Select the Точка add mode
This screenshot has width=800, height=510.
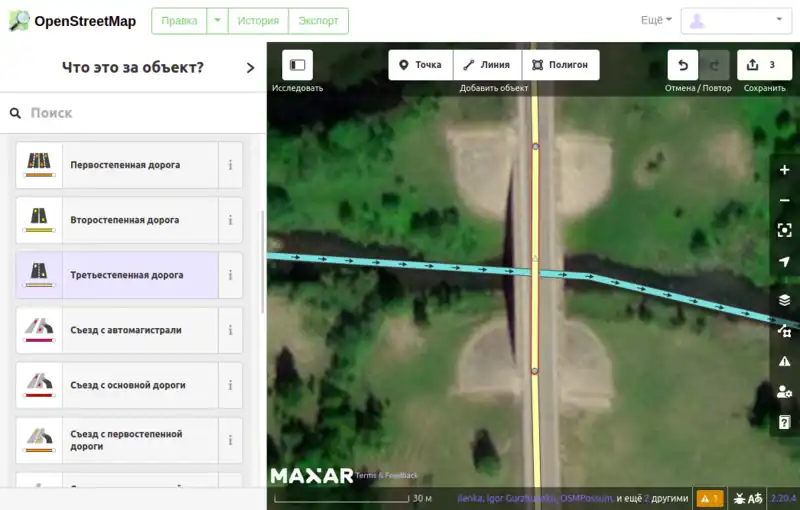pyautogui.click(x=420, y=65)
